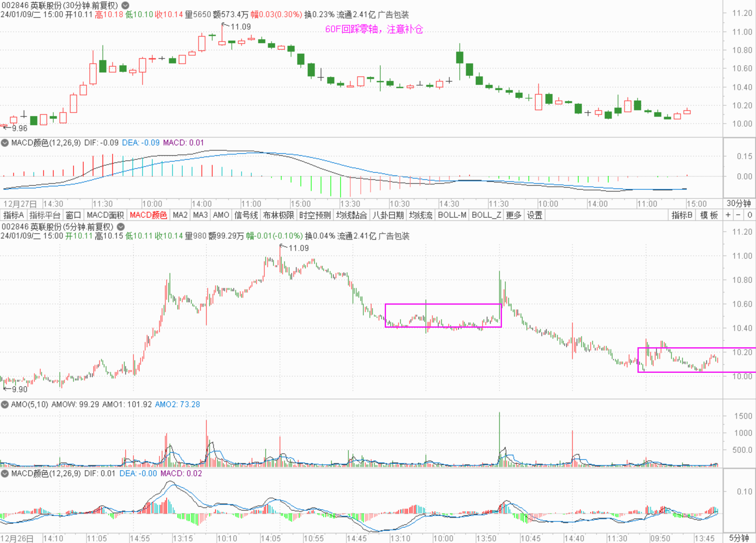Expand the lower MACD颜色 indicator menu arrow
This screenshot has height=543, width=756.
tap(5, 473)
